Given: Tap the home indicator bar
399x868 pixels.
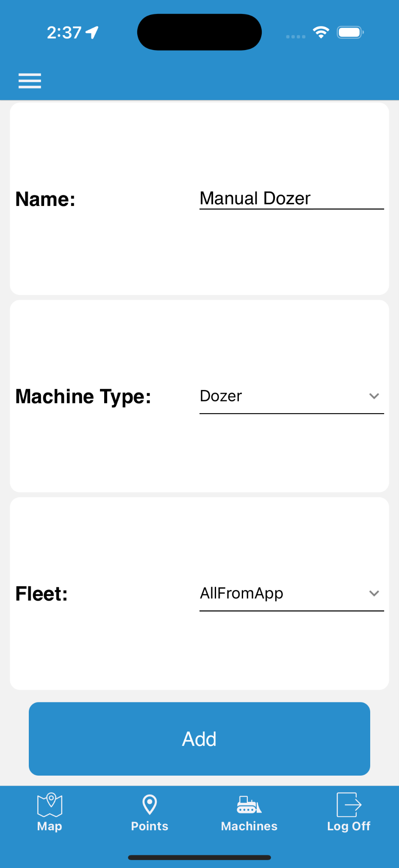Looking at the screenshot, I should (x=199, y=857).
